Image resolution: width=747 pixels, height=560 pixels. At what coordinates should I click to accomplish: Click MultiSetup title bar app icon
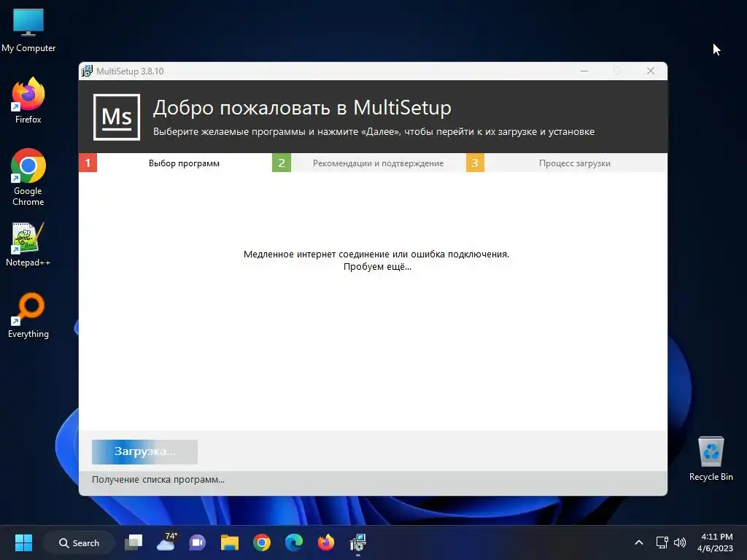tap(88, 71)
